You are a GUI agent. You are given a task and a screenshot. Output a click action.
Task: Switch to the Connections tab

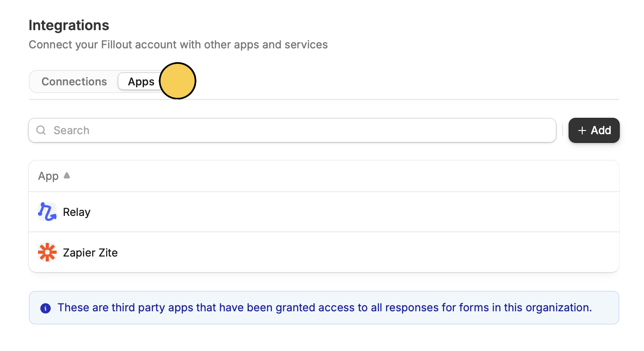[x=74, y=81]
